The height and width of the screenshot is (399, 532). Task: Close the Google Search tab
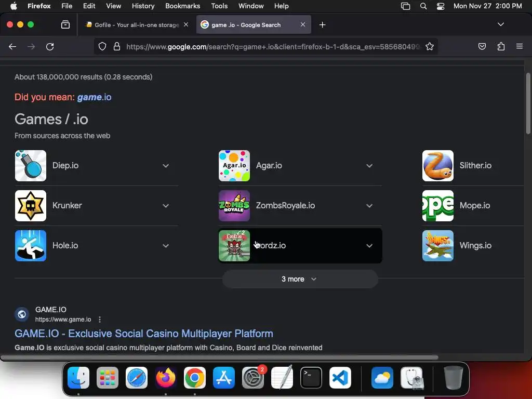[303, 24]
